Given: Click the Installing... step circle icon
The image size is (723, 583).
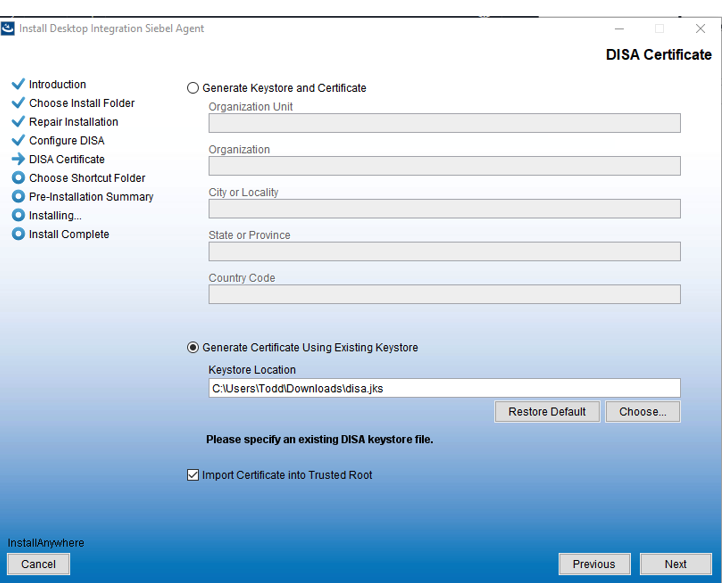Looking at the screenshot, I should (18, 215).
